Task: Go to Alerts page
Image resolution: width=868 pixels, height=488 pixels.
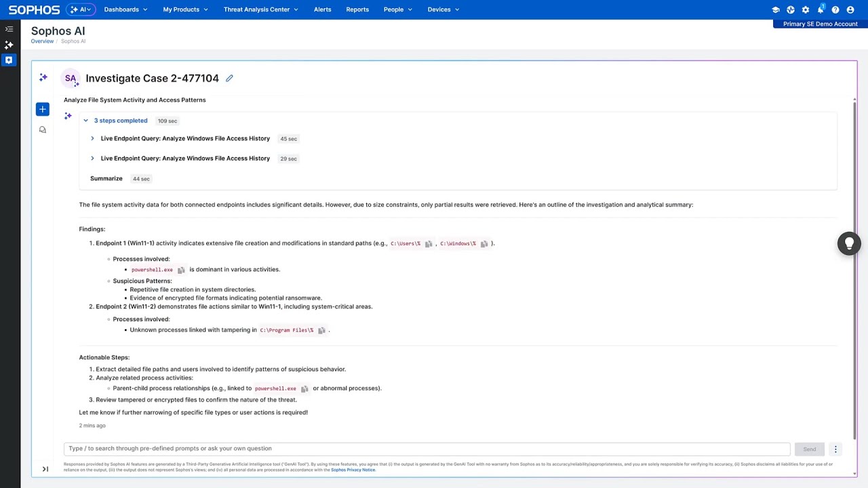Action: pyautogui.click(x=323, y=9)
